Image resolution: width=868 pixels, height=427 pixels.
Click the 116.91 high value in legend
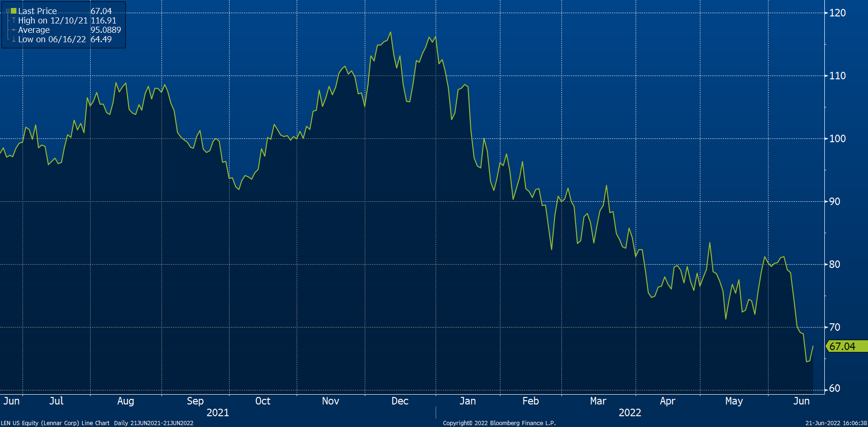point(103,21)
